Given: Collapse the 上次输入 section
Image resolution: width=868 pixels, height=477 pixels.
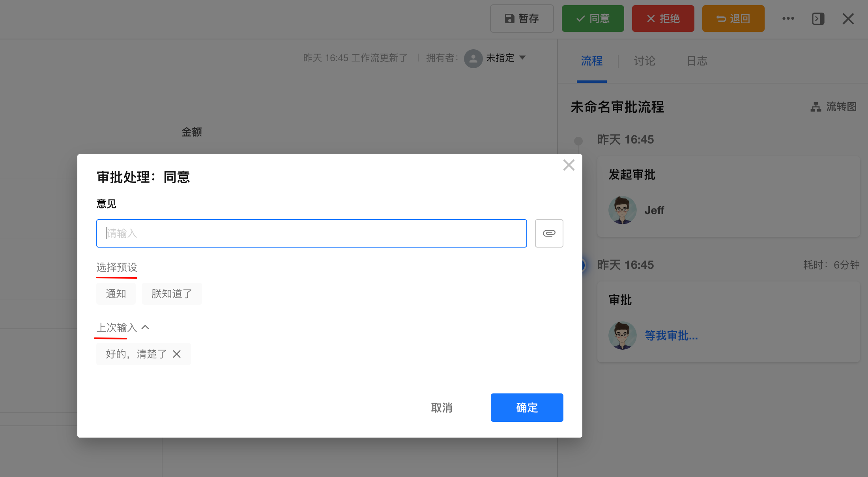Looking at the screenshot, I should pyautogui.click(x=145, y=327).
